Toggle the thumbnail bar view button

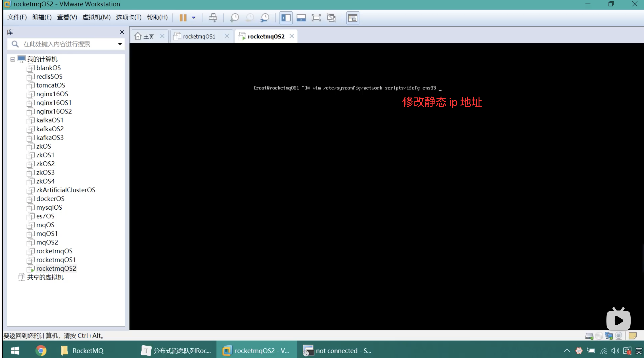point(301,18)
